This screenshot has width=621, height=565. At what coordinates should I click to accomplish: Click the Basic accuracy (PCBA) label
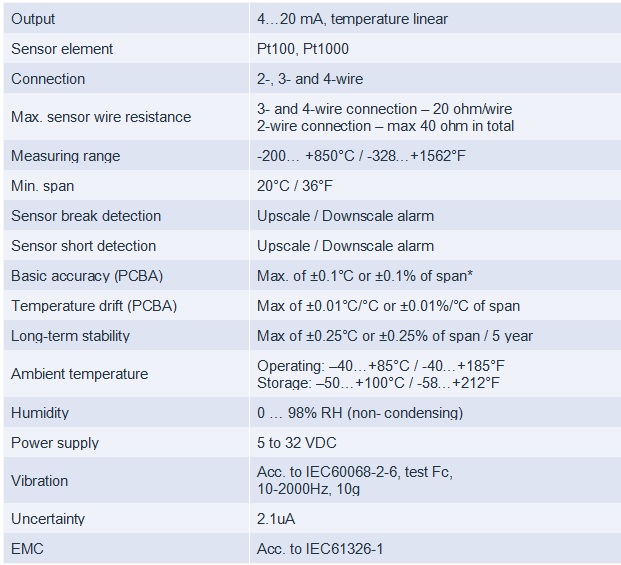pos(87,276)
